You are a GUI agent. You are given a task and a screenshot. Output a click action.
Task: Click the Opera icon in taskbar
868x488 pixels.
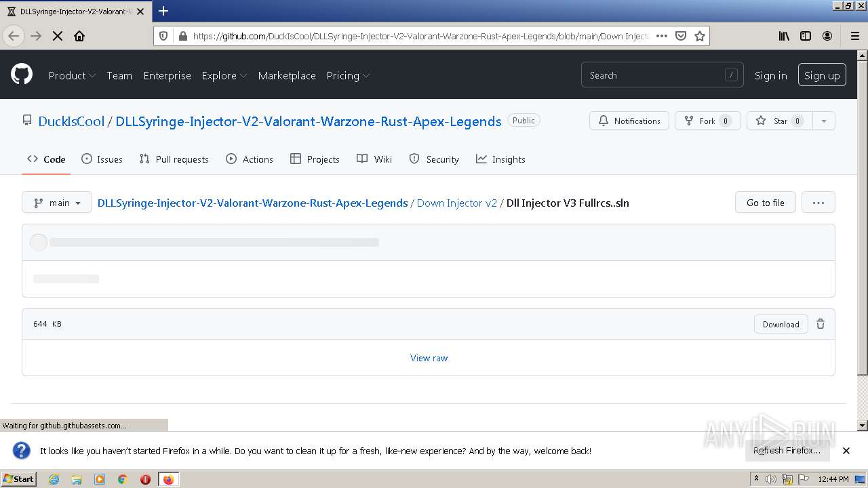coord(145,479)
